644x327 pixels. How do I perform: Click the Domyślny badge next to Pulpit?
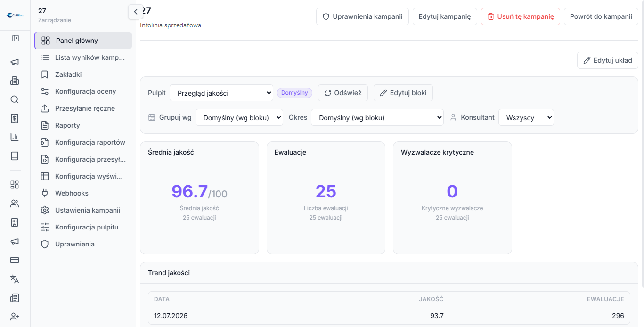click(294, 93)
